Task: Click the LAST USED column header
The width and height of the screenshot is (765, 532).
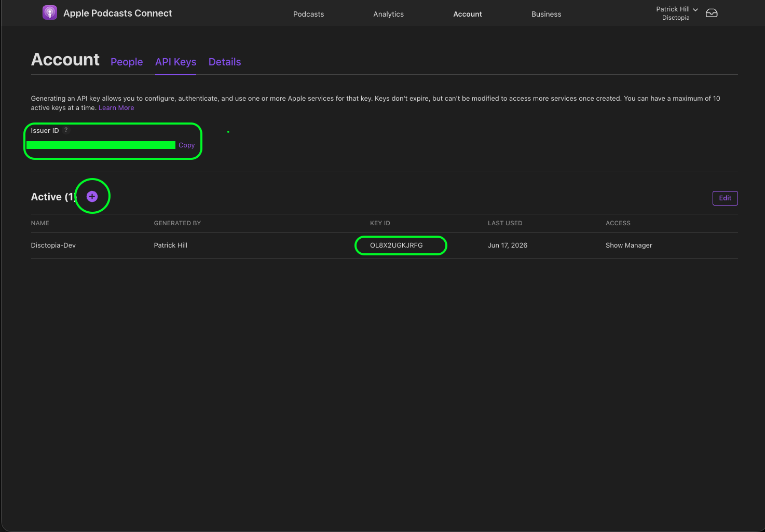Action: tap(505, 223)
